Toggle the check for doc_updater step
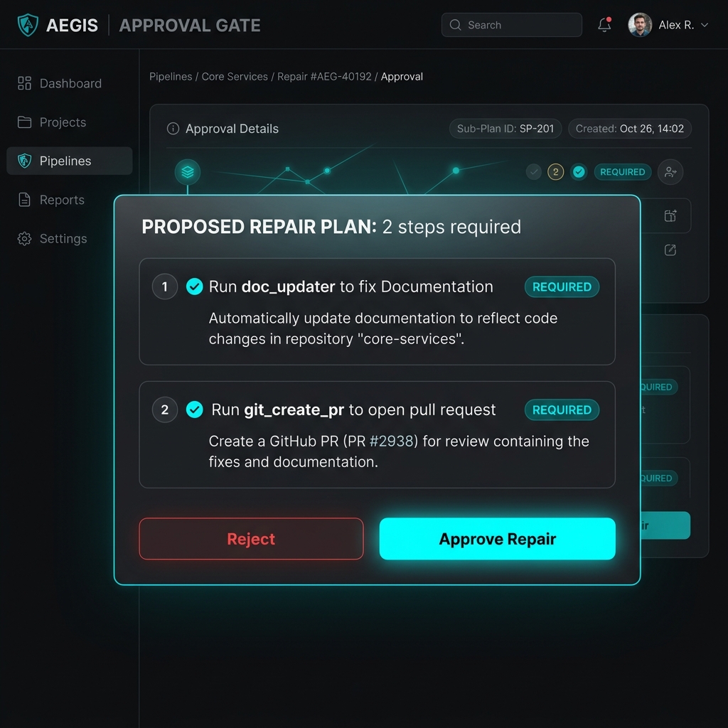Image resolution: width=728 pixels, height=728 pixels. (x=195, y=287)
